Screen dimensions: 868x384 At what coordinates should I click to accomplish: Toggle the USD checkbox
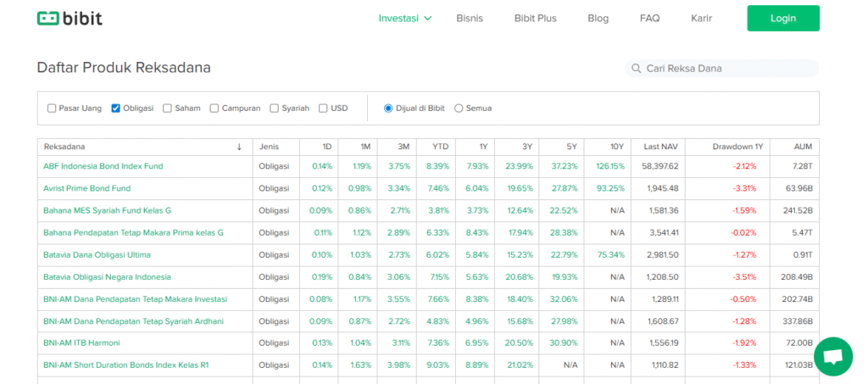(323, 109)
